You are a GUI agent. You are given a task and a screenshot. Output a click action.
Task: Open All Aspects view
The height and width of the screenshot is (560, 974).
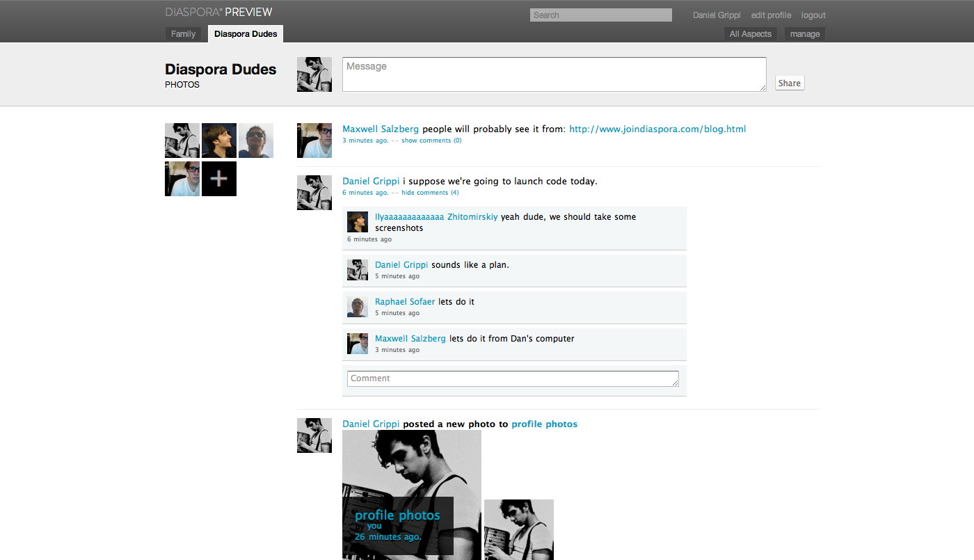coord(751,34)
